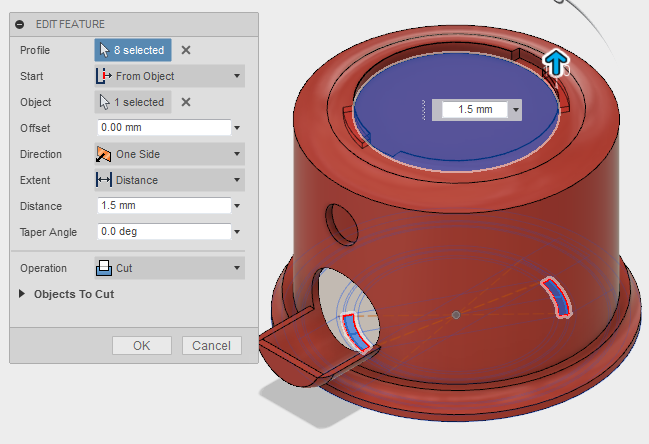Click the small round hole on cylinder side

pos(341,224)
